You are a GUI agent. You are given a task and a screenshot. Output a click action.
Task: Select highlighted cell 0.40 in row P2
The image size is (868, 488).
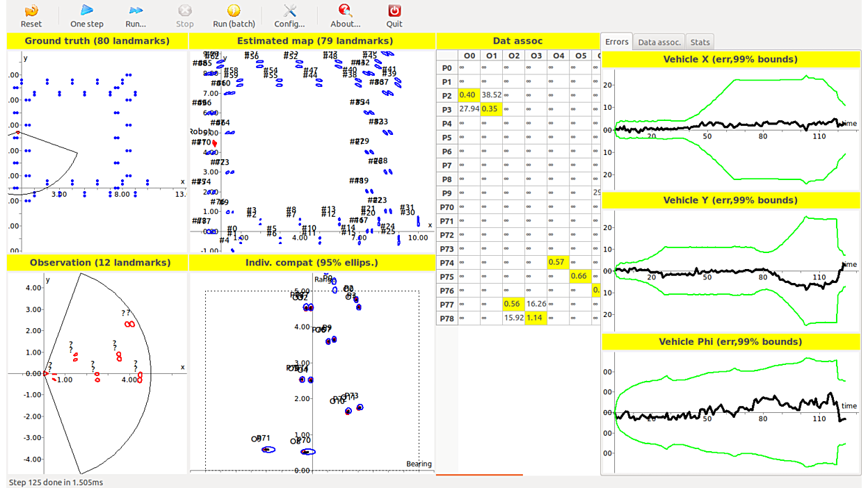(x=468, y=95)
